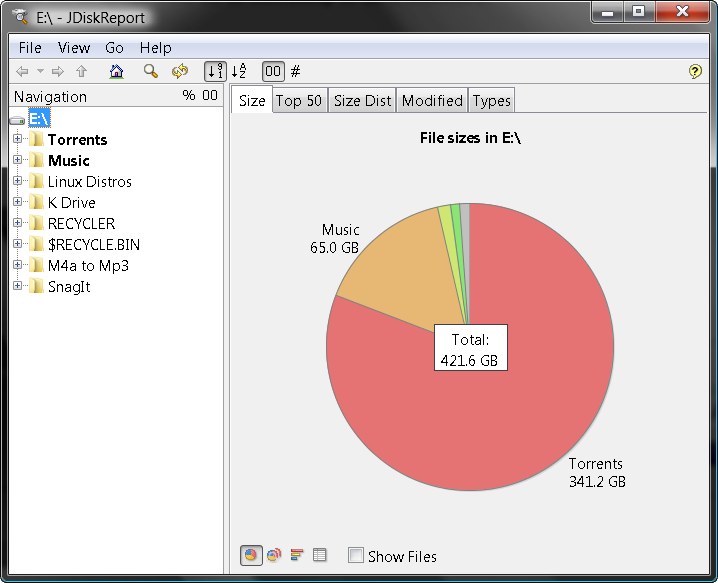Open the Help menu
This screenshot has height=583, width=718.
tap(156, 48)
